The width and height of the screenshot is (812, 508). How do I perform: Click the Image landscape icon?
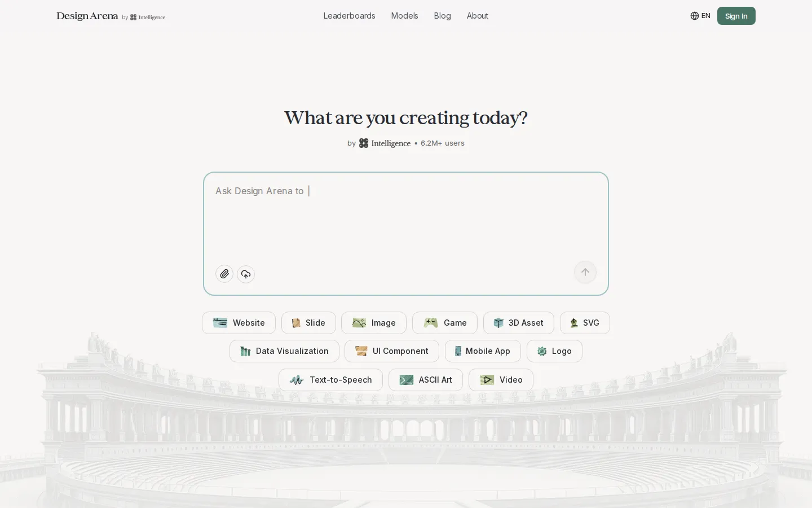tap(359, 323)
